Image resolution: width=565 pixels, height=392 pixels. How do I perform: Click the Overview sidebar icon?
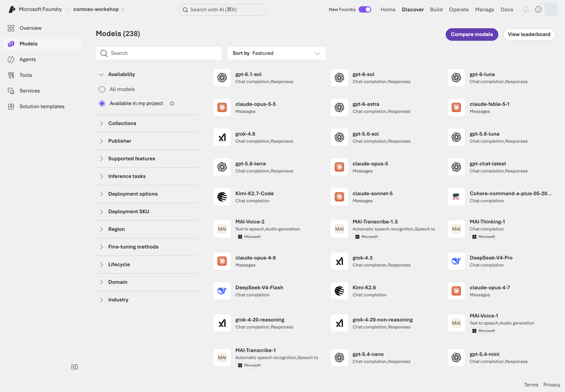(x=11, y=28)
